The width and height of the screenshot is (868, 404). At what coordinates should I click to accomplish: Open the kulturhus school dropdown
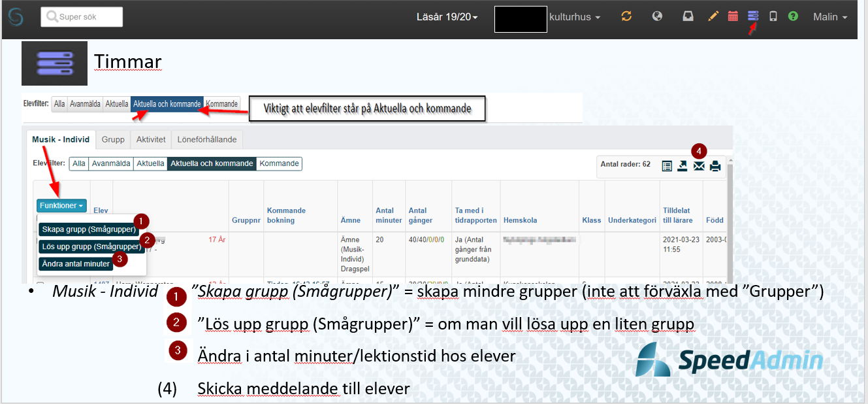coord(575,17)
